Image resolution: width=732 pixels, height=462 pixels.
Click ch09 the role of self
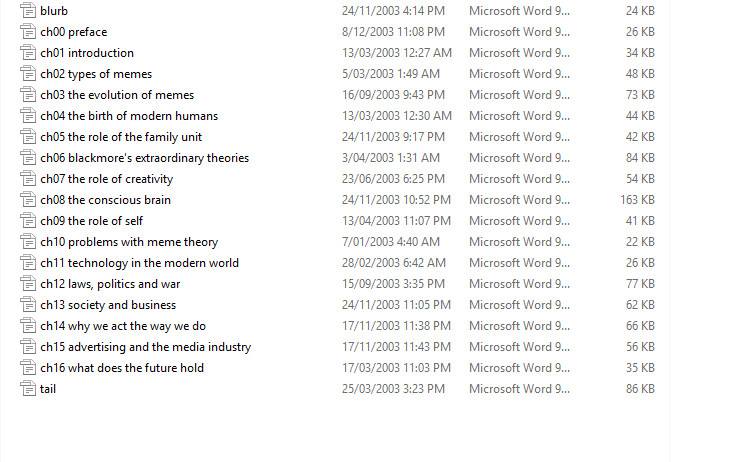pyautogui.click(x=91, y=221)
